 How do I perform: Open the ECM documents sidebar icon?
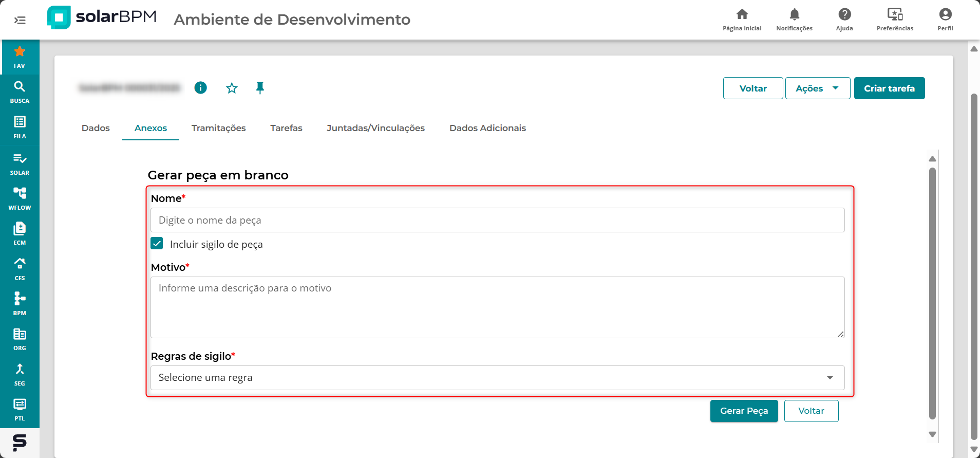[20, 233]
